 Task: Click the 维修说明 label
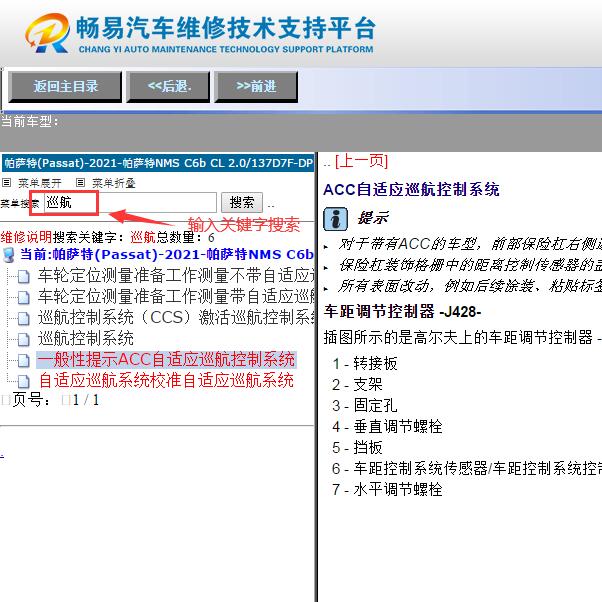[x=26, y=238]
